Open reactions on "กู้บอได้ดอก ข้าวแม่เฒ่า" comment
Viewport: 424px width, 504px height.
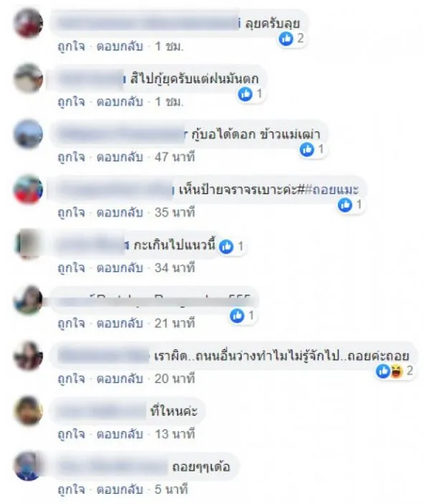click(x=312, y=149)
